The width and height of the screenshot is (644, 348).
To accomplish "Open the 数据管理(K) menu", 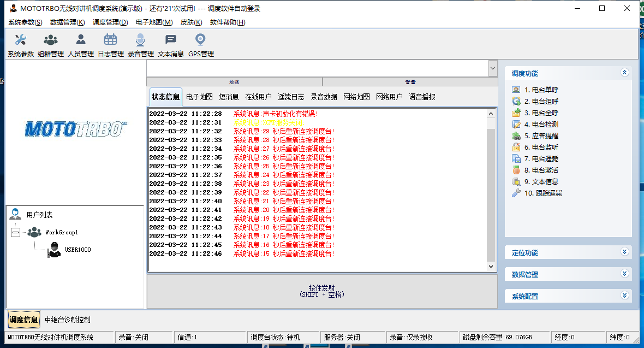I will click(67, 22).
